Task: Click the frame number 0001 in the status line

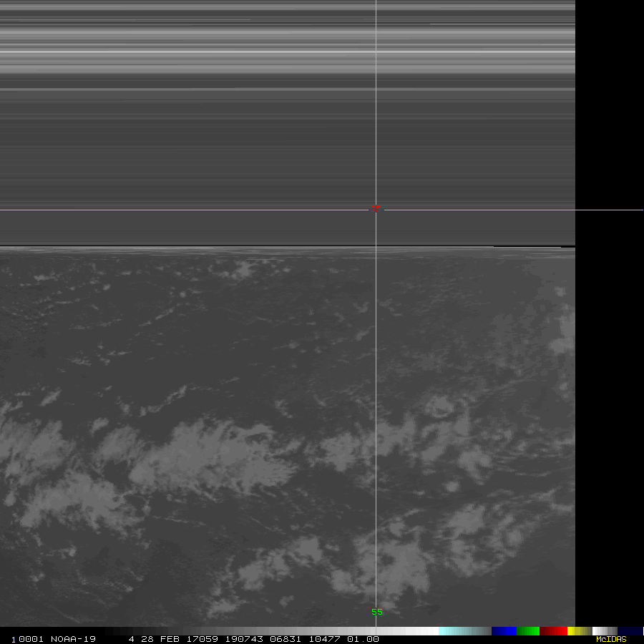Action: tap(31, 639)
